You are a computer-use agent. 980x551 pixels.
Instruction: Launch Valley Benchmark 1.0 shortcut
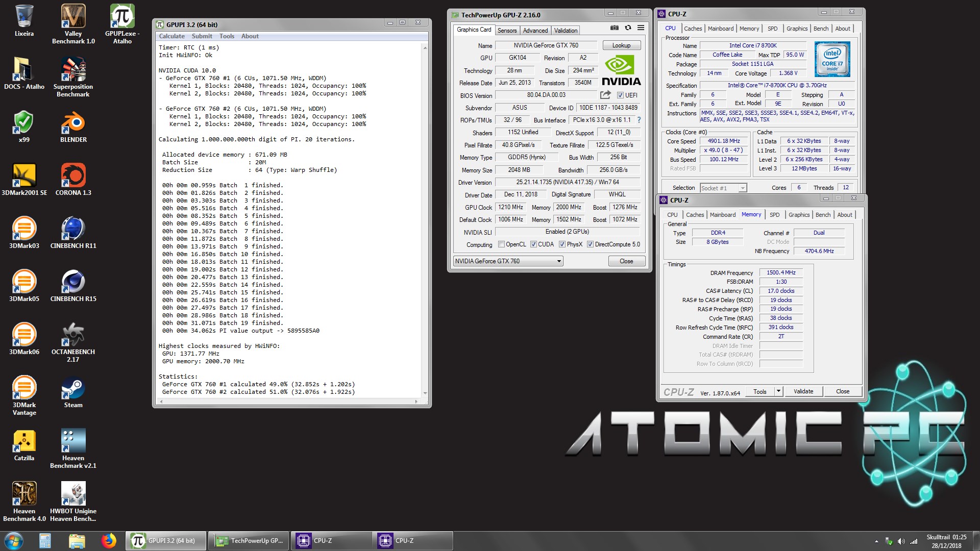click(x=73, y=23)
